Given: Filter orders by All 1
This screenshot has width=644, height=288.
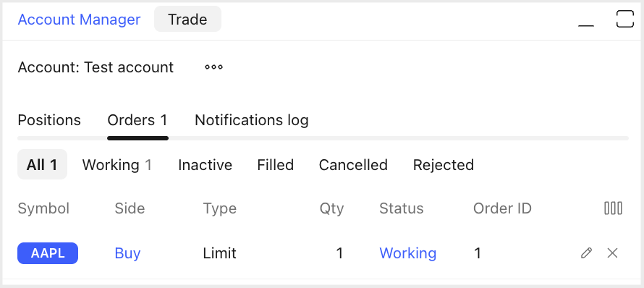Looking at the screenshot, I should (42, 165).
